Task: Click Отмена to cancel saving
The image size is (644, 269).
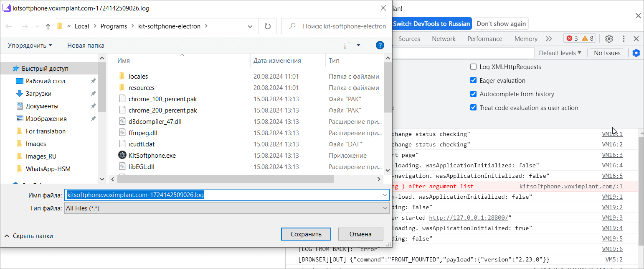Action: click(x=360, y=234)
